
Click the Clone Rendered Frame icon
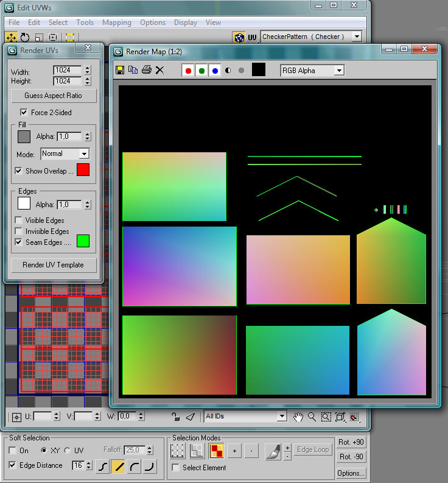coord(133,70)
